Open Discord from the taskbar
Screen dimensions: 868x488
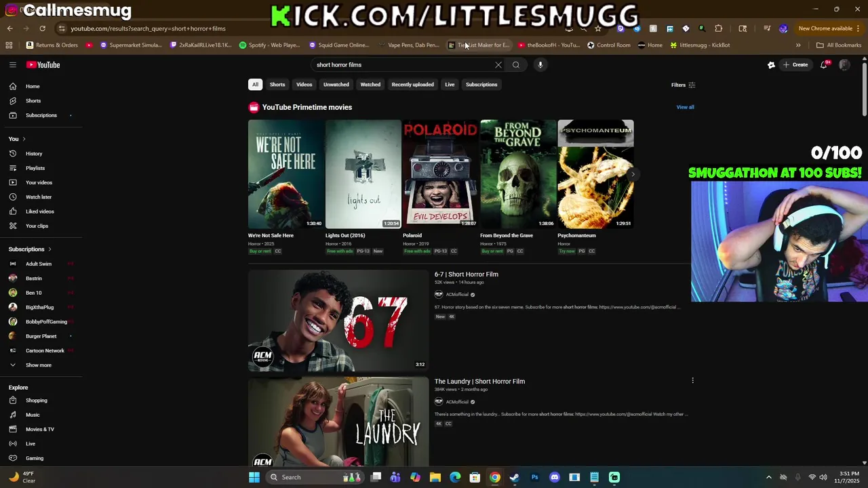(x=555, y=477)
